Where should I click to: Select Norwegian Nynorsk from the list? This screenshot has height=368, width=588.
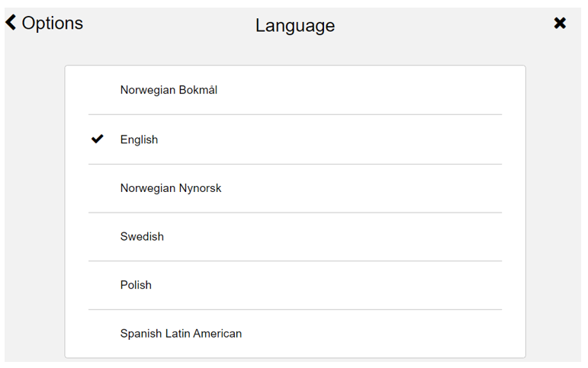(295, 188)
